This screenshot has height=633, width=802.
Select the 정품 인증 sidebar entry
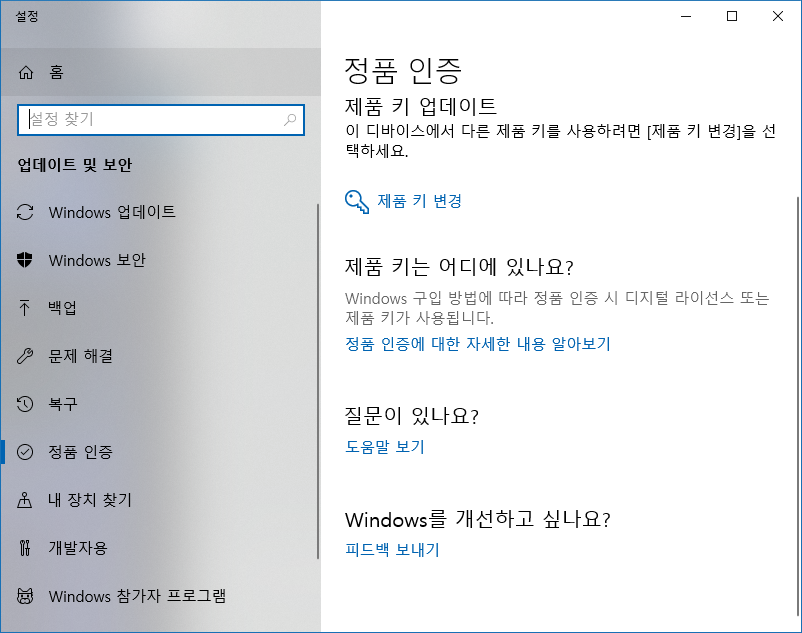[159, 452]
